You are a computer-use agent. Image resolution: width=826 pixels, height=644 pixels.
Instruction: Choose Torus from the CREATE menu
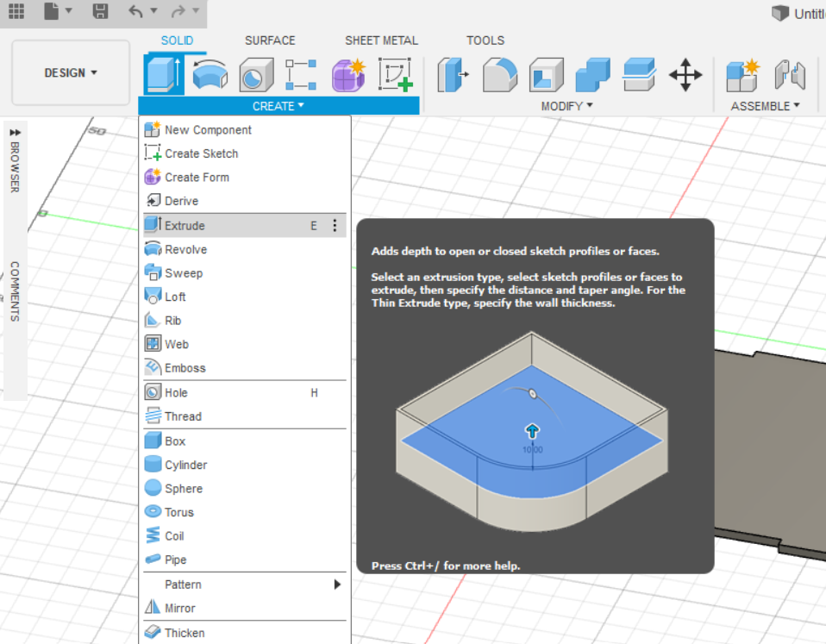(245, 512)
